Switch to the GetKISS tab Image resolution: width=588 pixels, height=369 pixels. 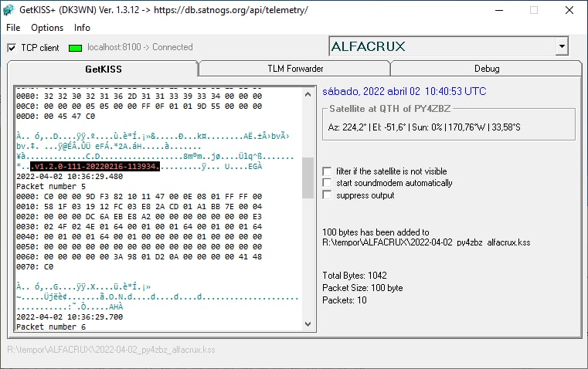(103, 69)
